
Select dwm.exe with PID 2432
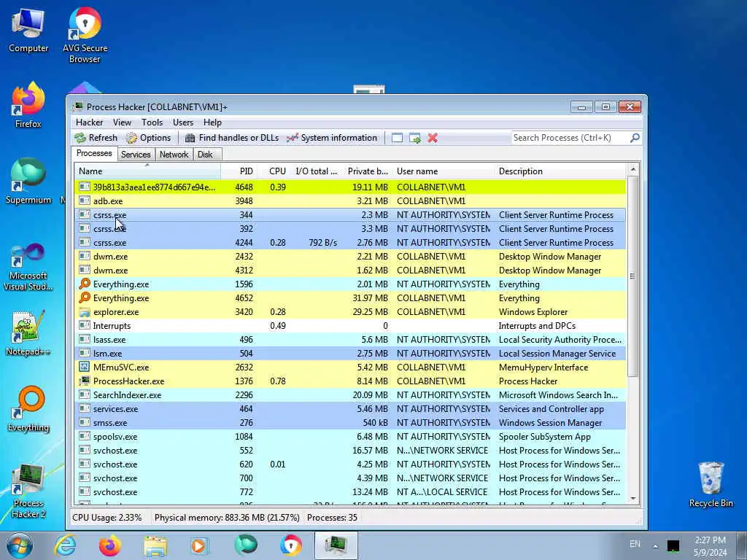(350, 256)
